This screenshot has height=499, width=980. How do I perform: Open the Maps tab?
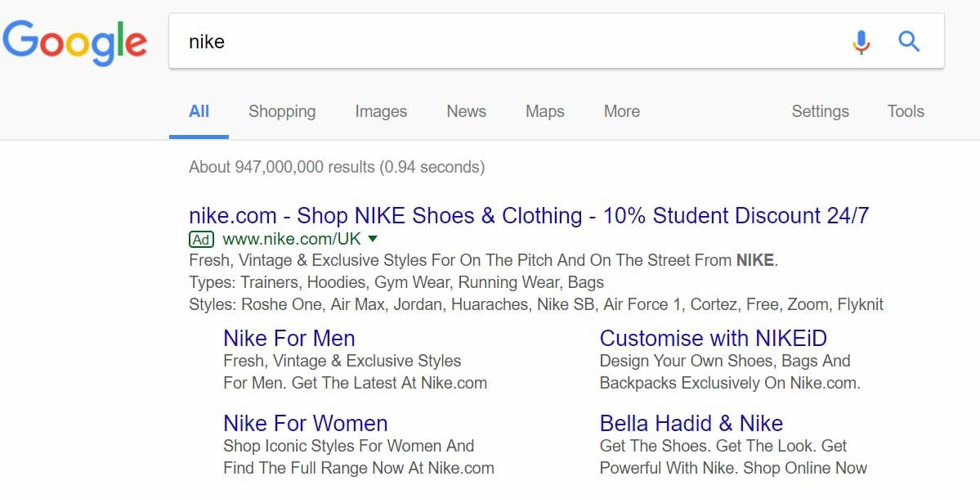click(545, 111)
